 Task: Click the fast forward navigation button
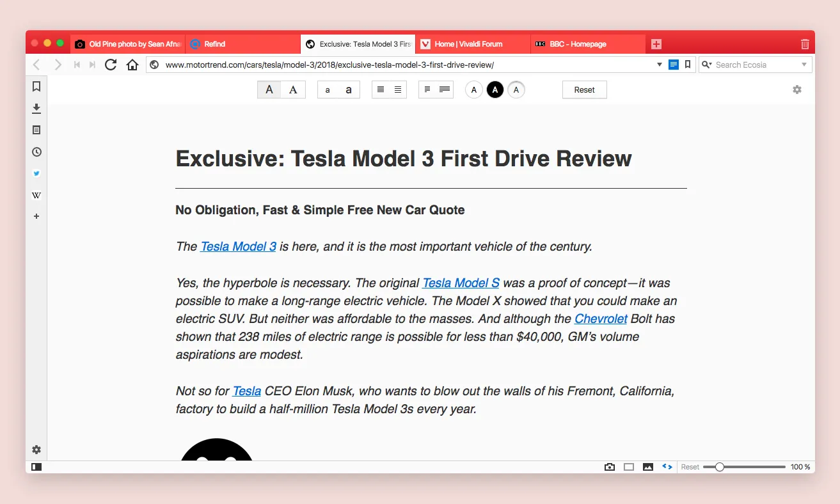pyautogui.click(x=93, y=65)
